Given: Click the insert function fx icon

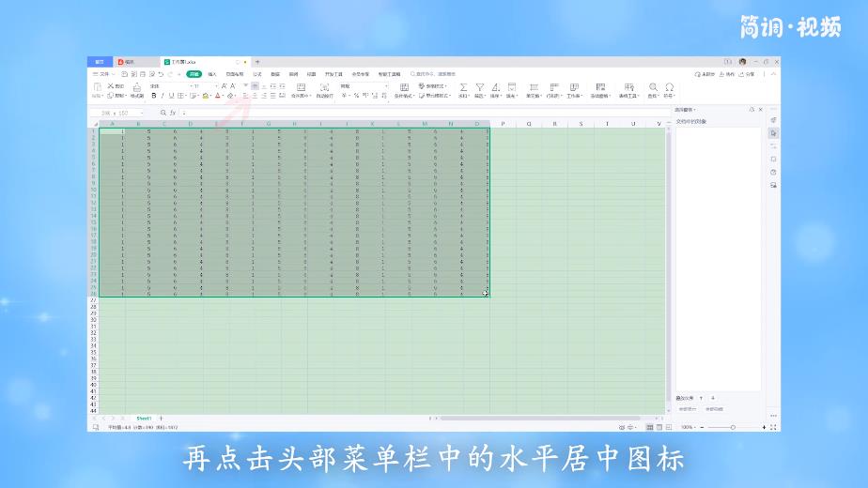Looking at the screenshot, I should [173, 113].
